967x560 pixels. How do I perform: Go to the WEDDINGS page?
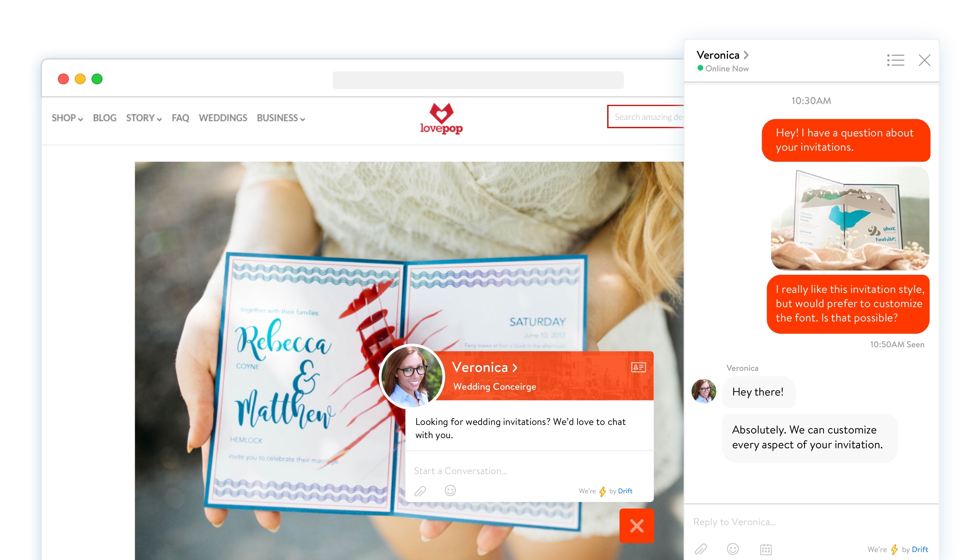pos(223,118)
